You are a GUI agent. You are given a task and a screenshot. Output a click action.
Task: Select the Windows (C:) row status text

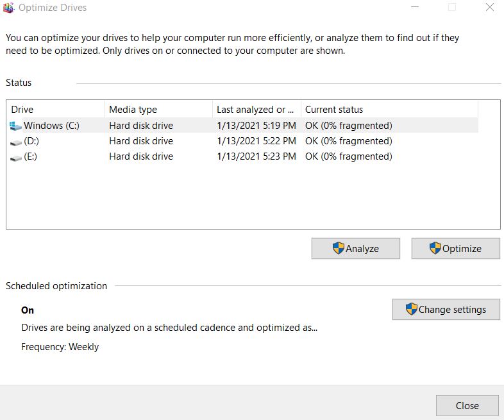pyautogui.click(x=348, y=126)
